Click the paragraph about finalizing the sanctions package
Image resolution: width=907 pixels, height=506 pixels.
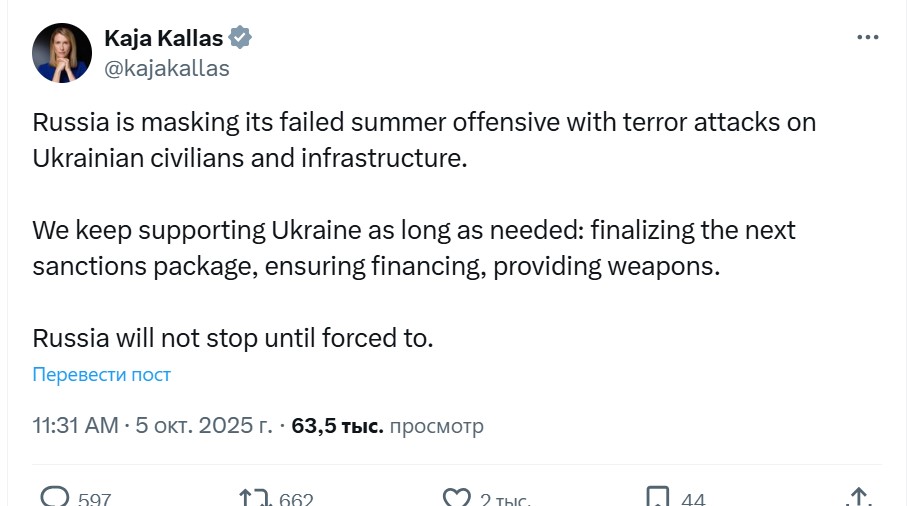click(414, 248)
